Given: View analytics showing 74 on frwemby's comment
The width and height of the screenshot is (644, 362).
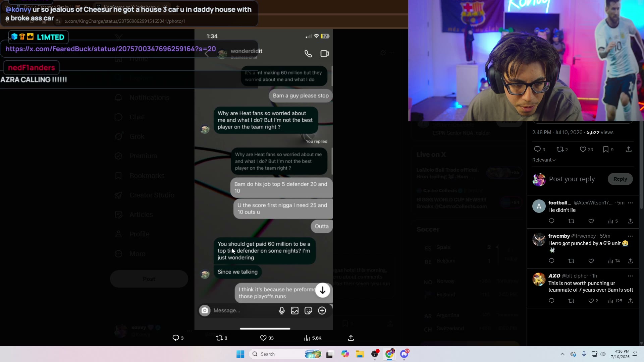Looking at the screenshot, I should (614, 261).
